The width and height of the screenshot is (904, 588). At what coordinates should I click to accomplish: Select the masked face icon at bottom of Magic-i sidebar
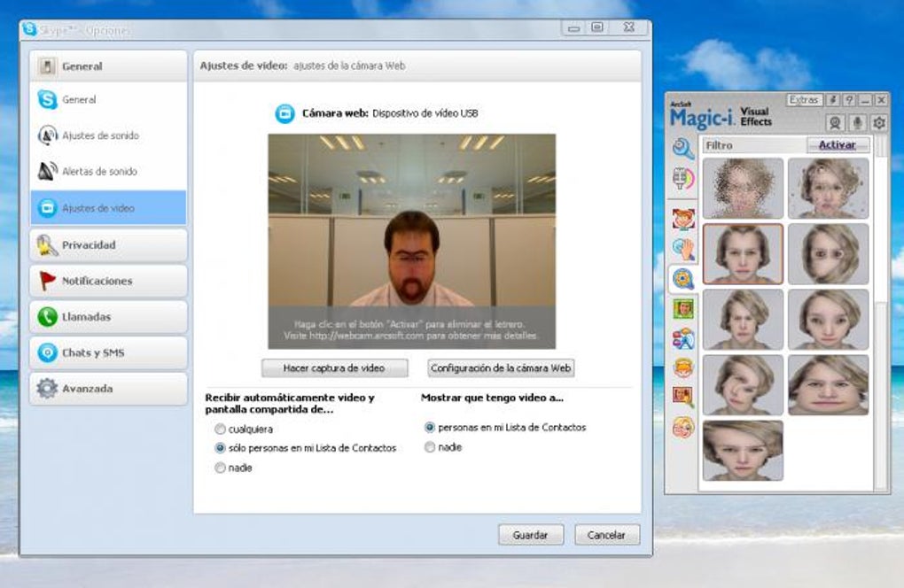pos(683,428)
